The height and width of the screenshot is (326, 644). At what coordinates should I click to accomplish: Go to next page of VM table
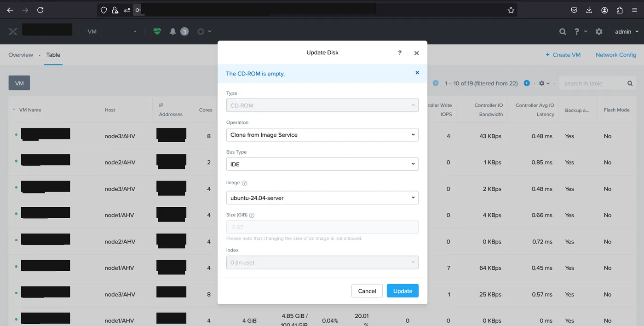click(527, 83)
